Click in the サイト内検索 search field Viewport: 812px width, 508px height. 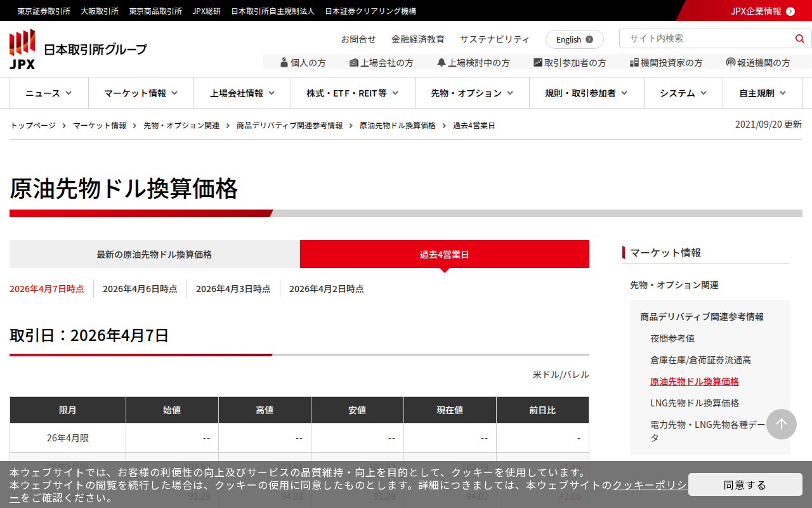(705, 39)
